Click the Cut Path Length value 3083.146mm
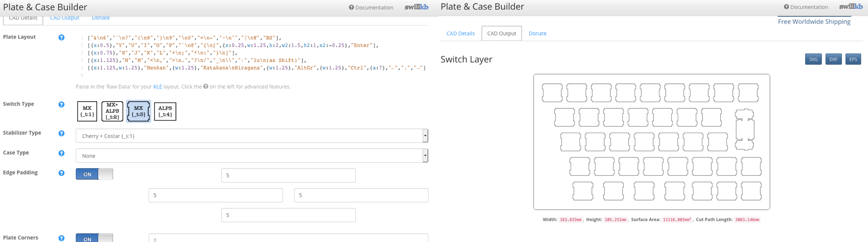 click(747, 220)
